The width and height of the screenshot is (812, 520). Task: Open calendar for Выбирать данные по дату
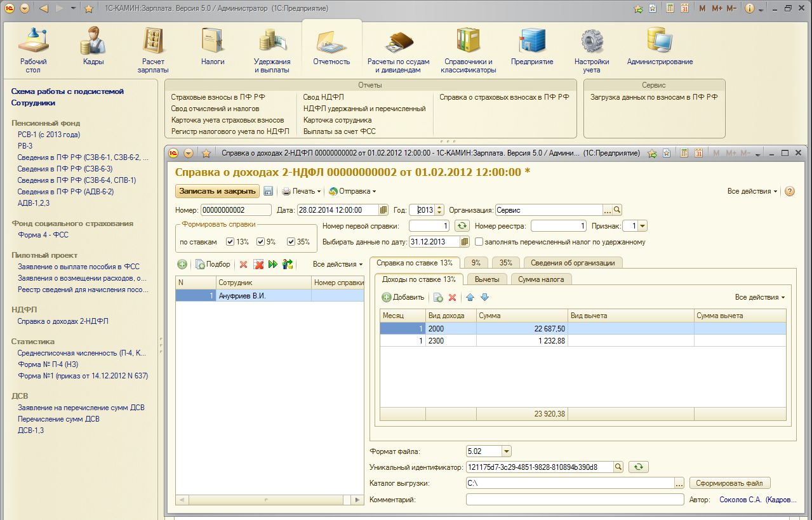(465, 242)
